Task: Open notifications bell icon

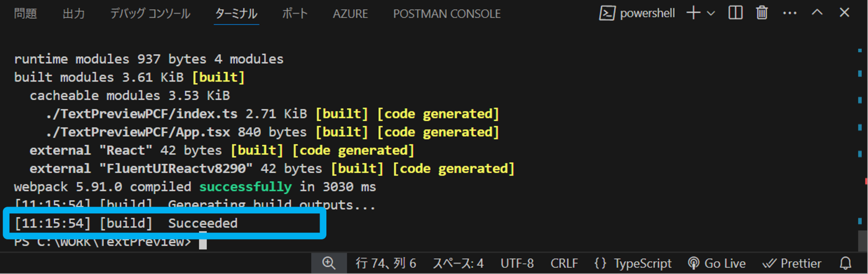Action: [x=845, y=263]
